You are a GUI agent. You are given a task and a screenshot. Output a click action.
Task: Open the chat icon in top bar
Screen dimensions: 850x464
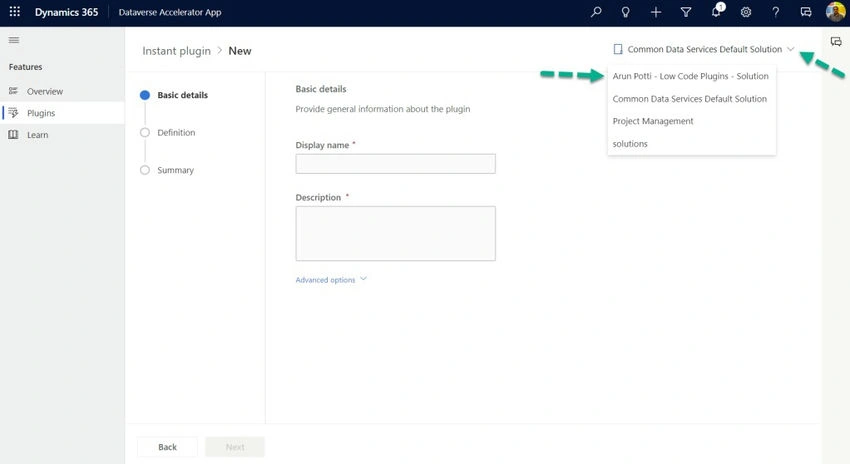coord(806,11)
